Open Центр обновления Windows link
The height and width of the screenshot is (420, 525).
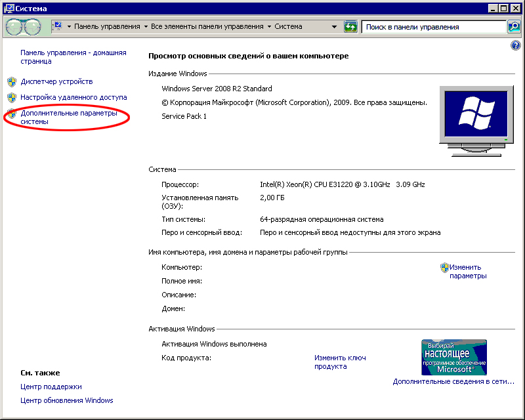click(67, 400)
